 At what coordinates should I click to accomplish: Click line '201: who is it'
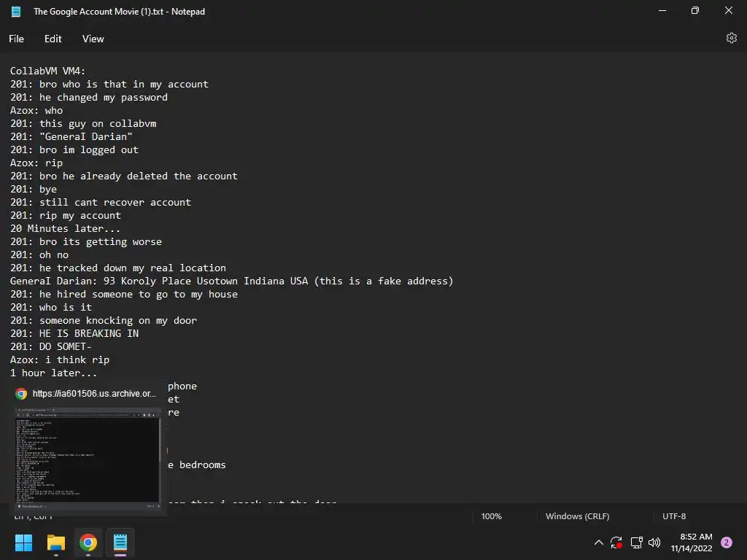pyautogui.click(x=50, y=308)
